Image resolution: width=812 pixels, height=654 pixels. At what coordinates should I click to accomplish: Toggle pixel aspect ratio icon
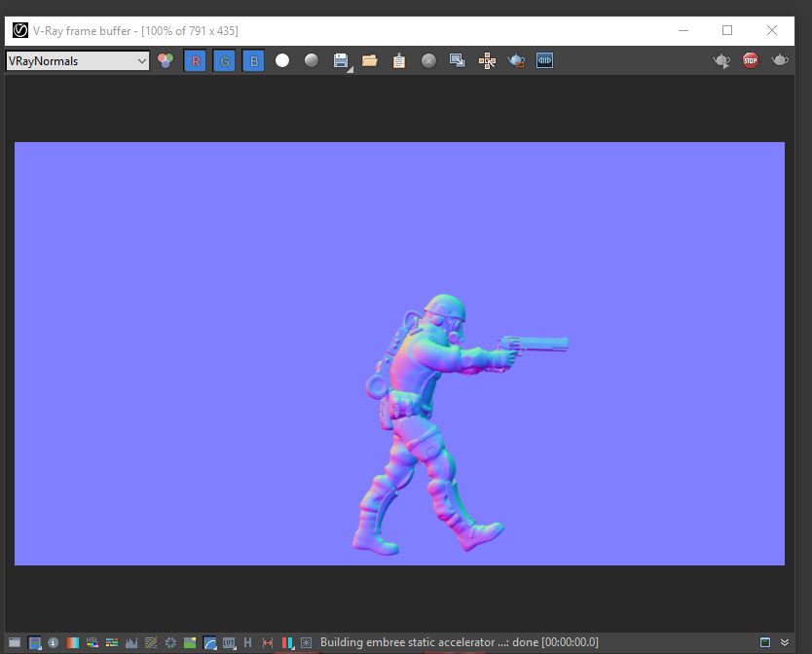(268, 642)
